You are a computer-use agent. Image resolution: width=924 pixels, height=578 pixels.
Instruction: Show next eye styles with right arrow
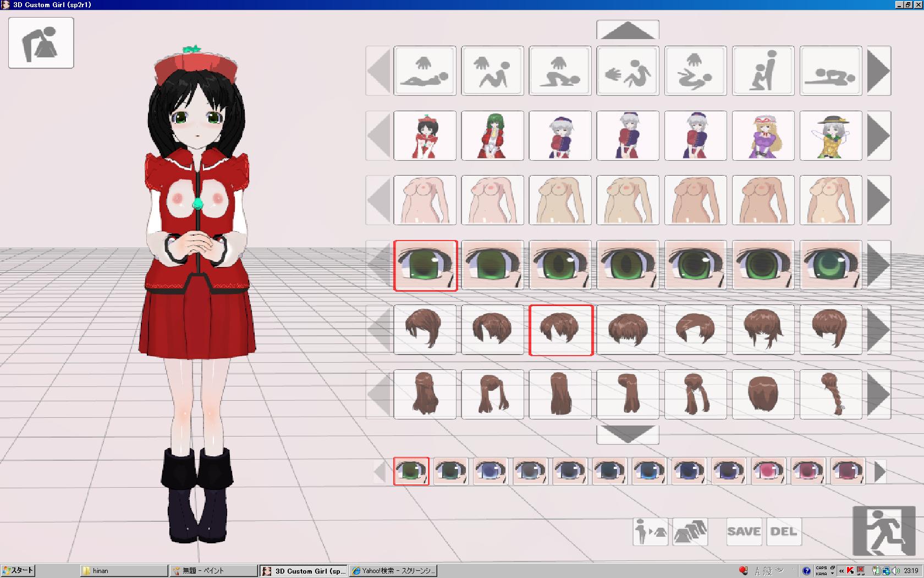pos(878,265)
